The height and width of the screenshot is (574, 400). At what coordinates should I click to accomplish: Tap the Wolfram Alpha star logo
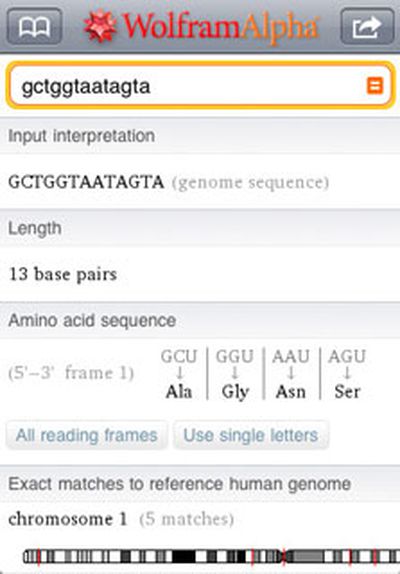[100, 26]
